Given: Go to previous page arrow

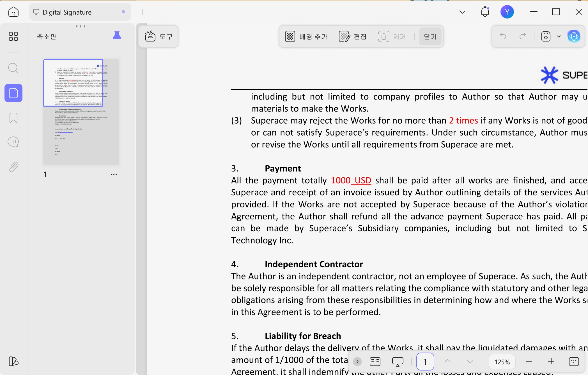Looking at the screenshot, I should click(448, 361).
